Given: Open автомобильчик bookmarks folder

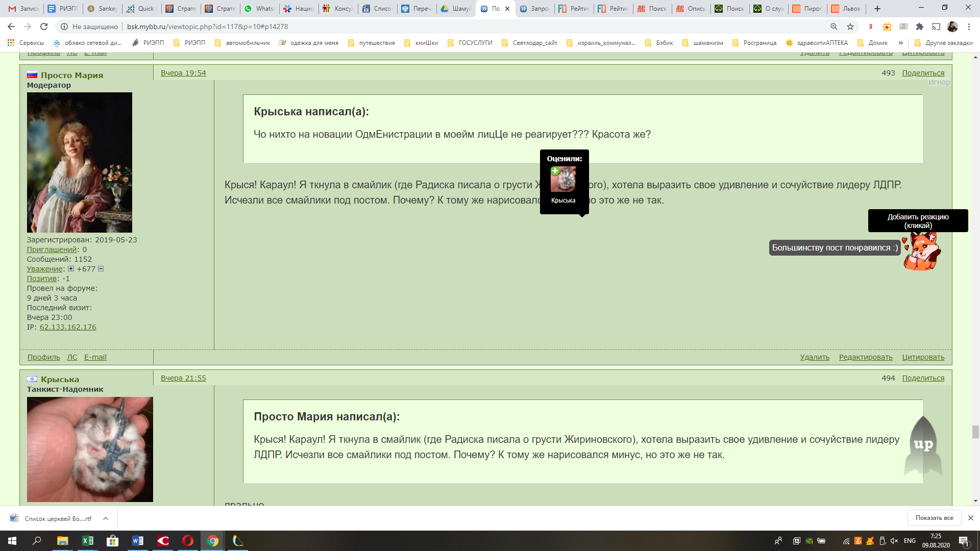Looking at the screenshot, I should coord(242,43).
